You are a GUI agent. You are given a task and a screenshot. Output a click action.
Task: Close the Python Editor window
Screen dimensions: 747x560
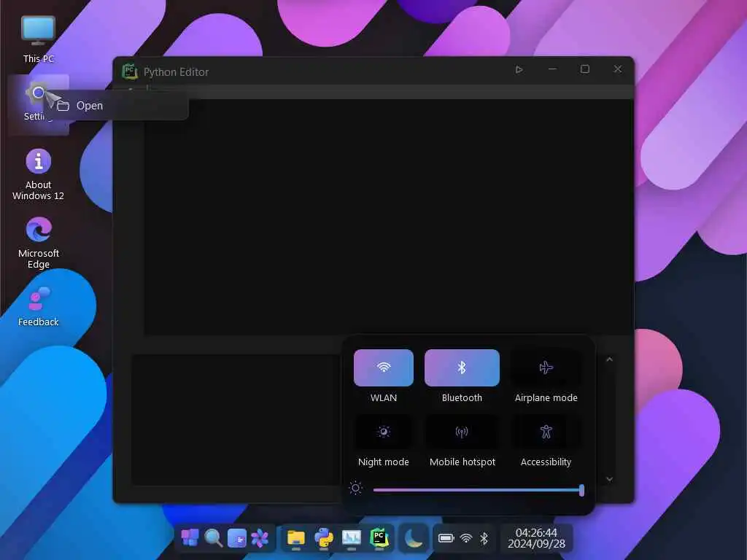[617, 69]
